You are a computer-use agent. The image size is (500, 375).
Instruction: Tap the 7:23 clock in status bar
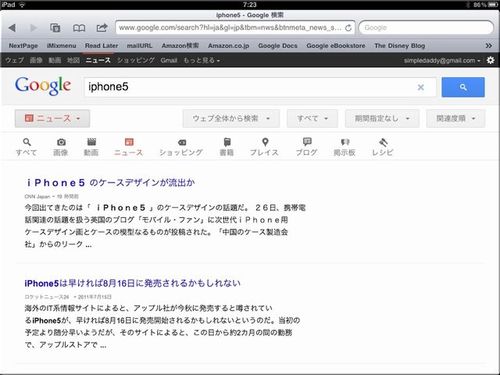(250, 5)
